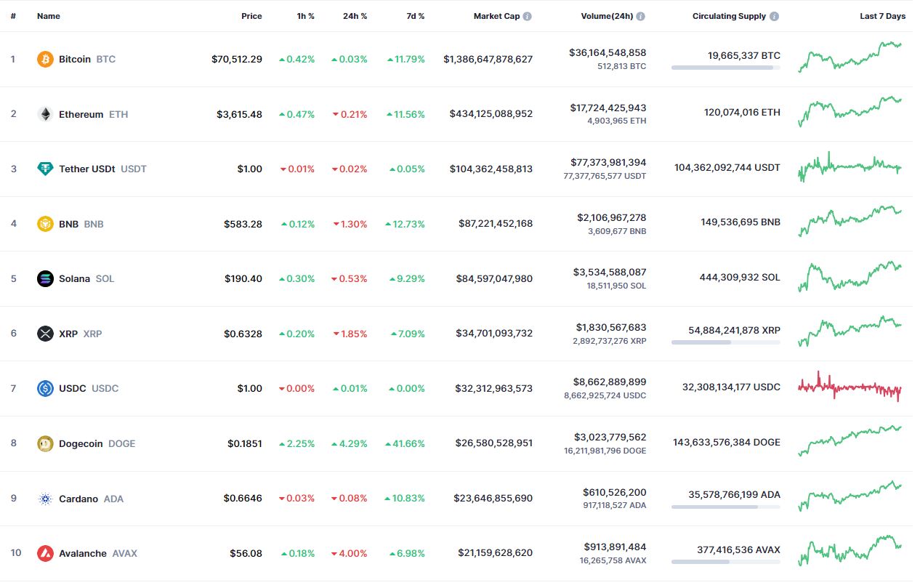
Task: Click the Tether USDt logo icon
Action: coord(45,169)
